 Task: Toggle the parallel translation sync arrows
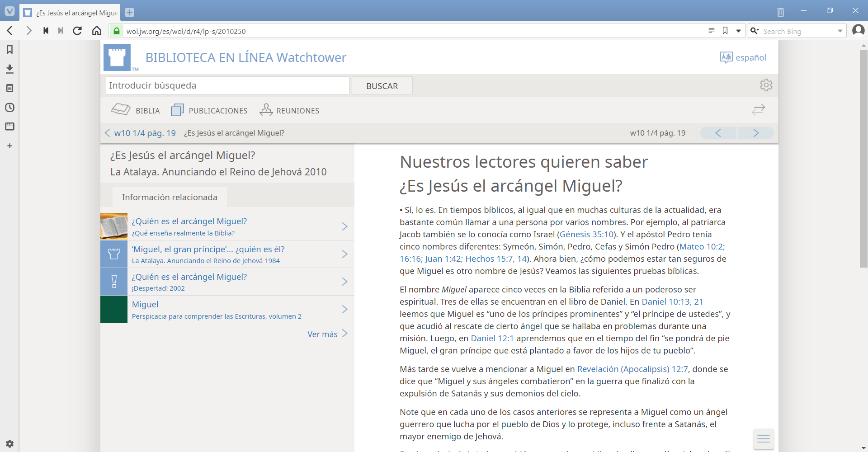[x=758, y=110]
